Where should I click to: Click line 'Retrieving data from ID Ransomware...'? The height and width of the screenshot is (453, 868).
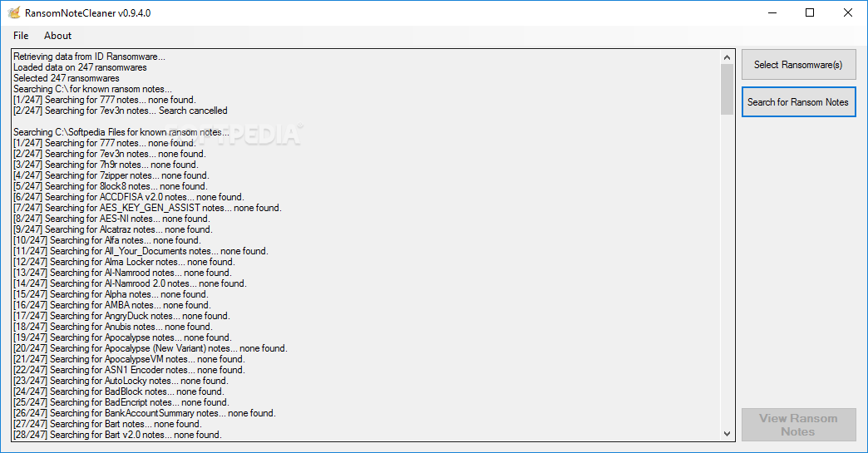coord(89,57)
